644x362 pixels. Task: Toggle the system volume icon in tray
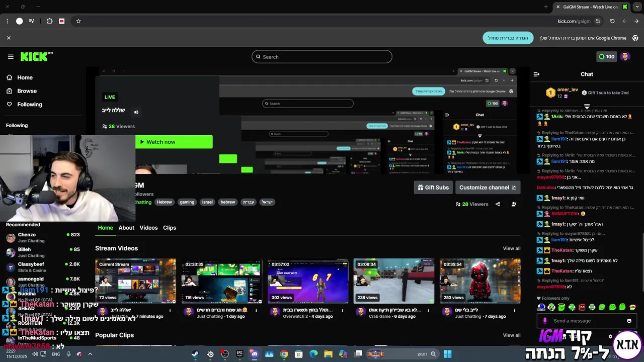pos(35,354)
